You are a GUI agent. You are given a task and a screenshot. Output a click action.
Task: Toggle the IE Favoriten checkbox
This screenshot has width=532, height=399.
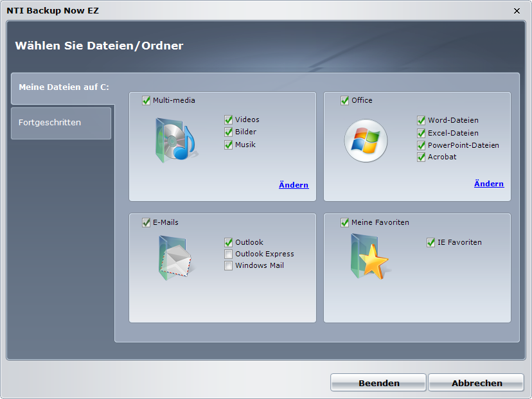click(x=431, y=242)
